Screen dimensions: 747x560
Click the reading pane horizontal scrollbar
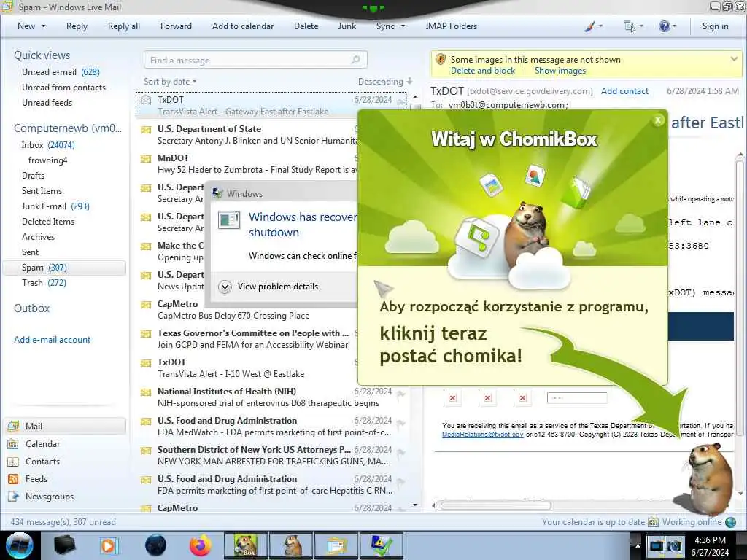pyautogui.click(x=496, y=506)
